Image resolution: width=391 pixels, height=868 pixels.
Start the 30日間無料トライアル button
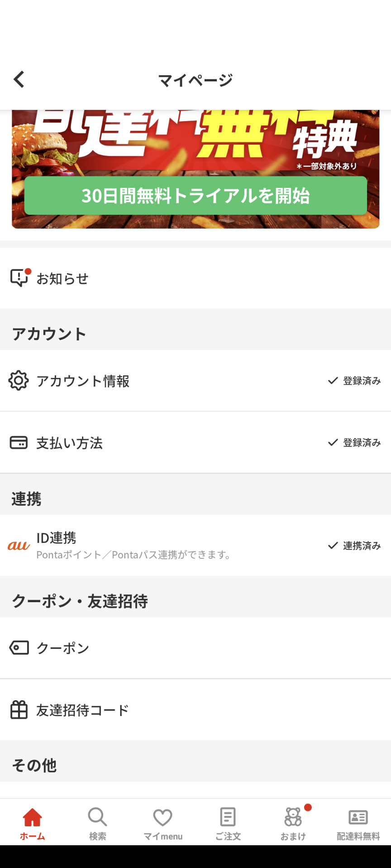coord(195,196)
